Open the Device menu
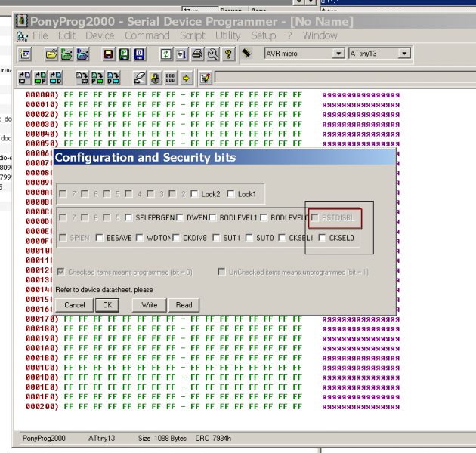Screen dimensions: 476x453 pyautogui.click(x=100, y=35)
